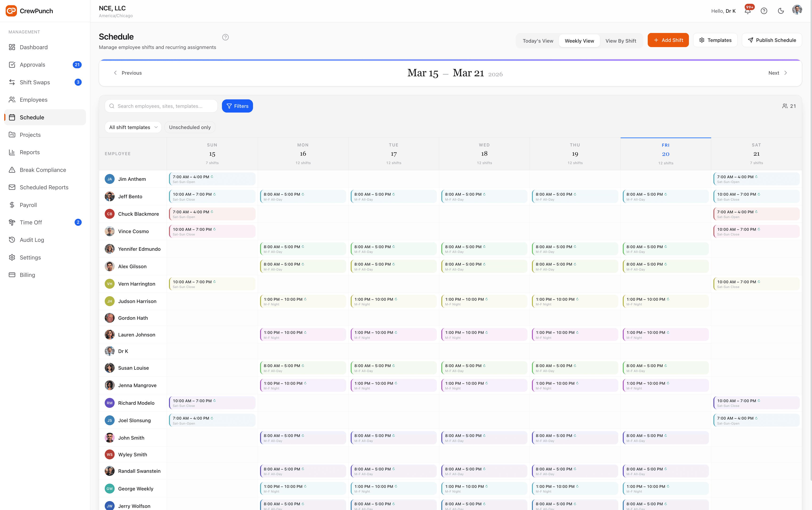Open the All shift templates dropdown
This screenshot has height=510, width=812.
tap(133, 127)
